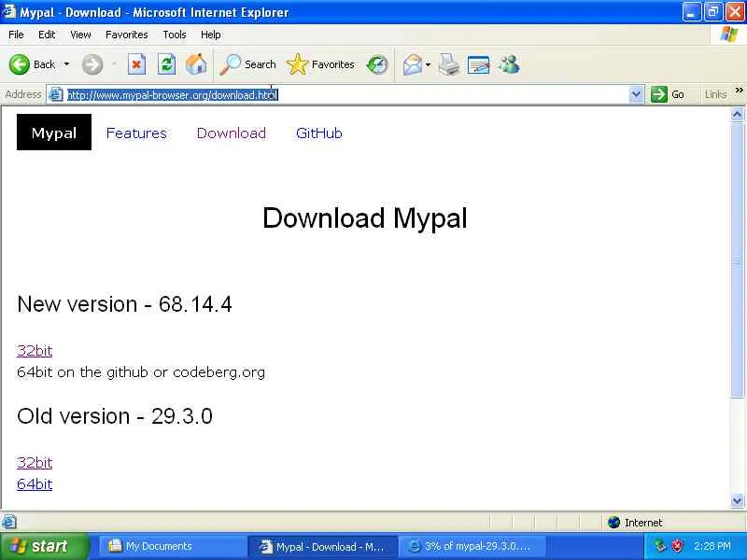Open Favorites pane with star icon
Viewport: 747px width, 560px height.
[320, 64]
